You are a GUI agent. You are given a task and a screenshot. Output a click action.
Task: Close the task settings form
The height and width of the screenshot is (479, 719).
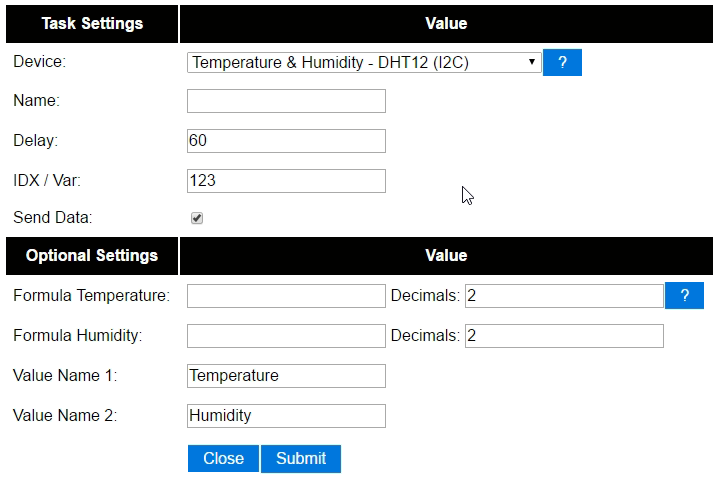[x=223, y=458]
